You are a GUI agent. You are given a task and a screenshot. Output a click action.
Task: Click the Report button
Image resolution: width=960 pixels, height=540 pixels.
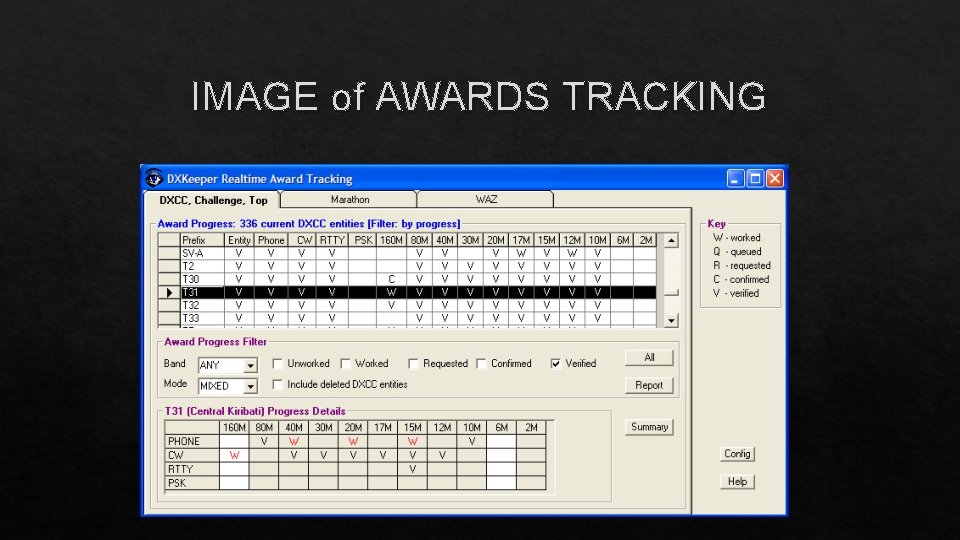649,385
